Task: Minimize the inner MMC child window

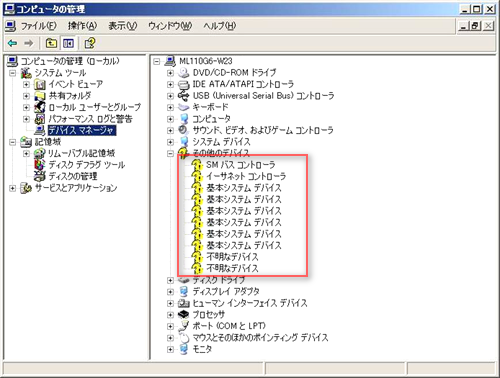Action: (464, 26)
